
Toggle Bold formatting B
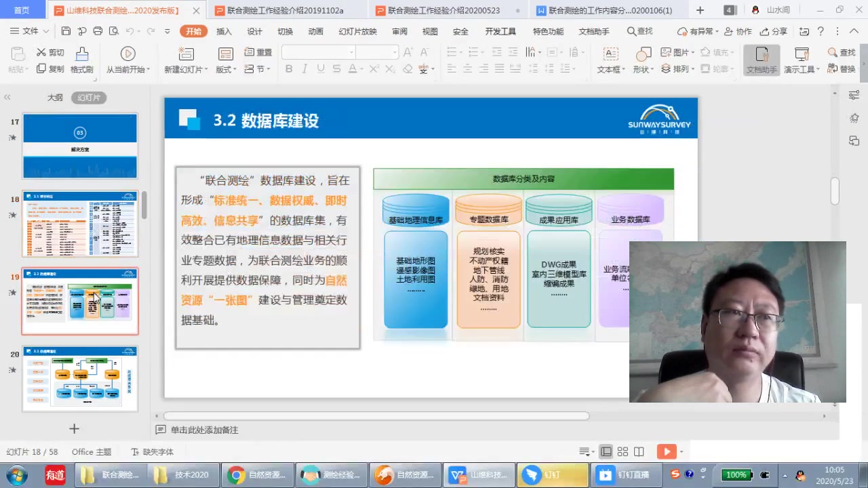tap(289, 68)
